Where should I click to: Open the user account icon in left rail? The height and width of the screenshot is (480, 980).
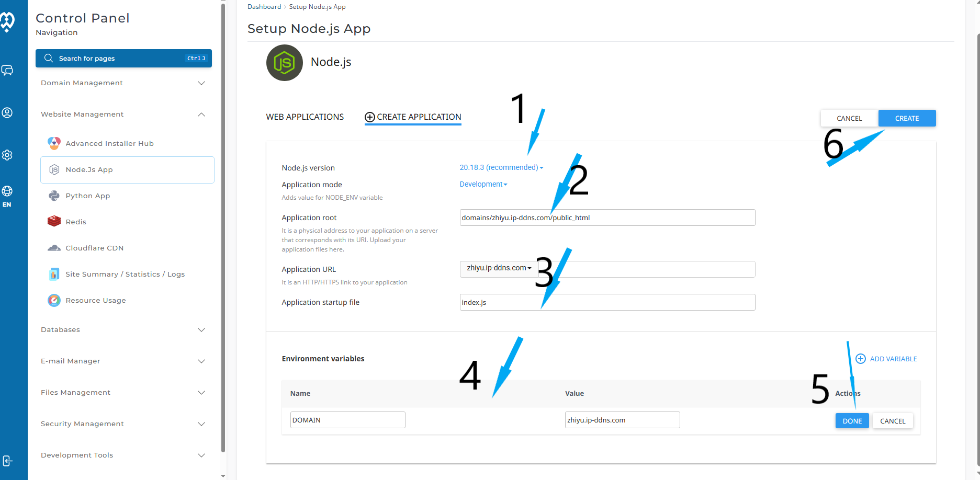(7, 112)
